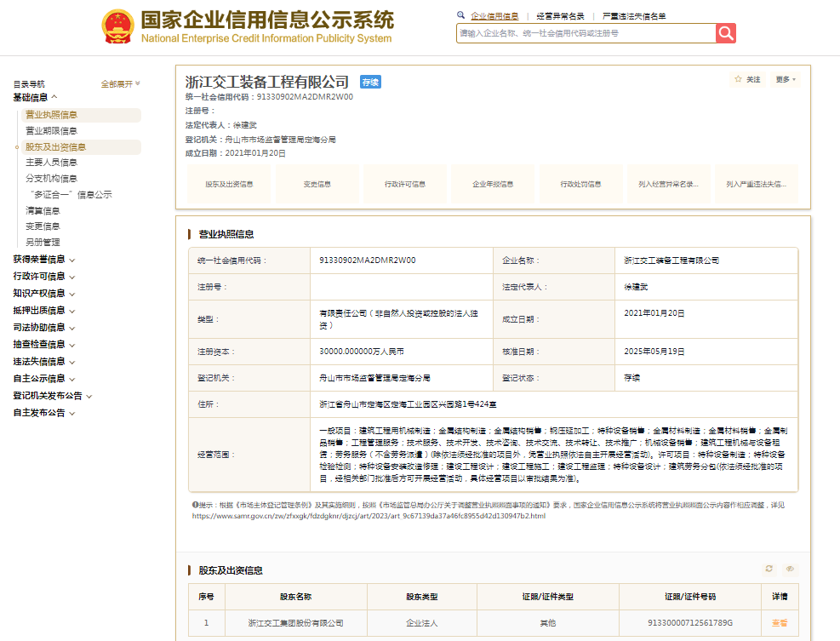Viewport: 840px width, 641px height.
Task: Click the 变更信息 shortcut button
Action: click(317, 184)
